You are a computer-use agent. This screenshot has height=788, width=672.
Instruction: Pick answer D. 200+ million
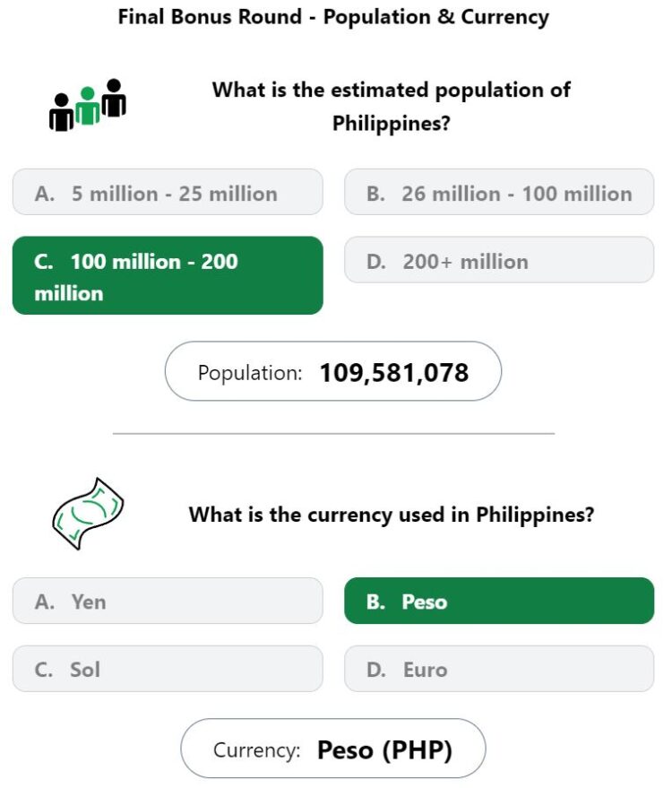[499, 260]
